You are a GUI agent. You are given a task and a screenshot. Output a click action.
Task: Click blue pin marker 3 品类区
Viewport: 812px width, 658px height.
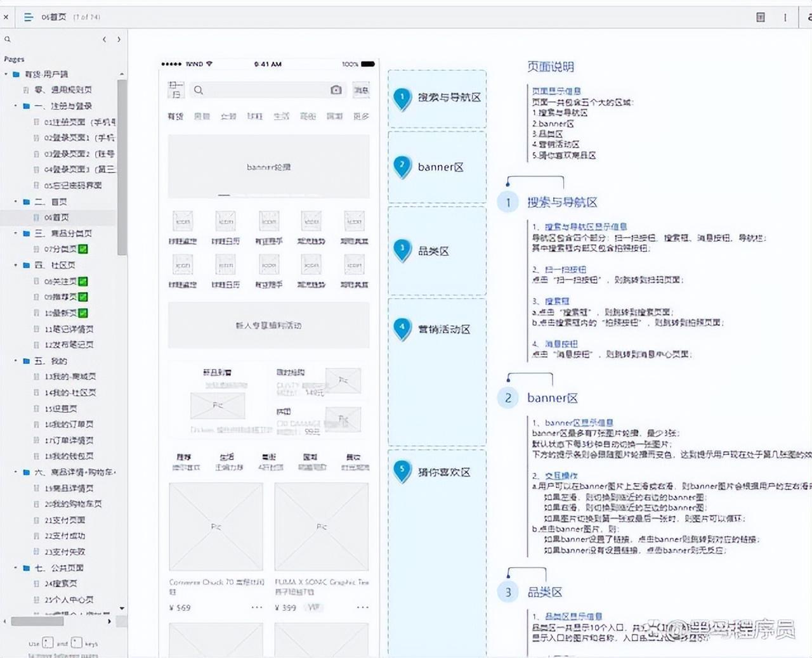(x=402, y=250)
